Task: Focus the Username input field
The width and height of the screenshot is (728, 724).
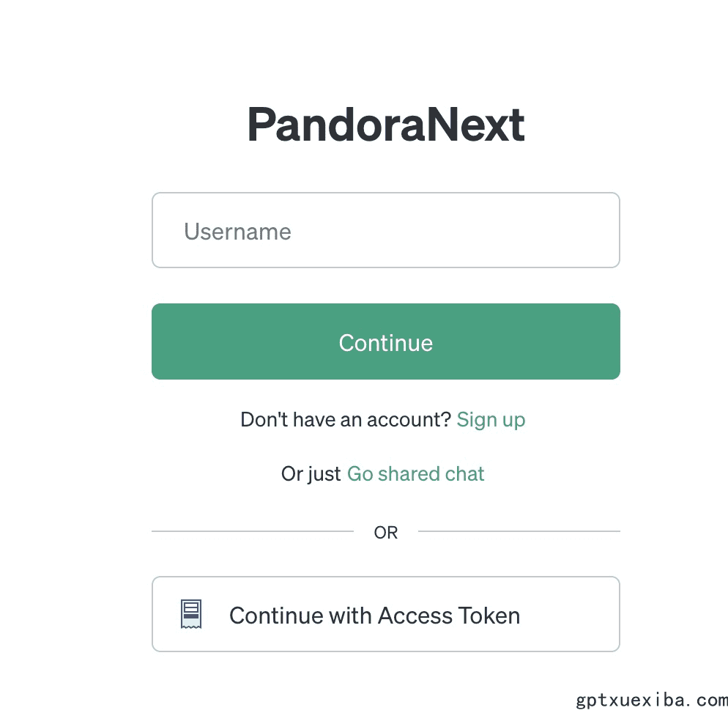Action: (x=386, y=230)
